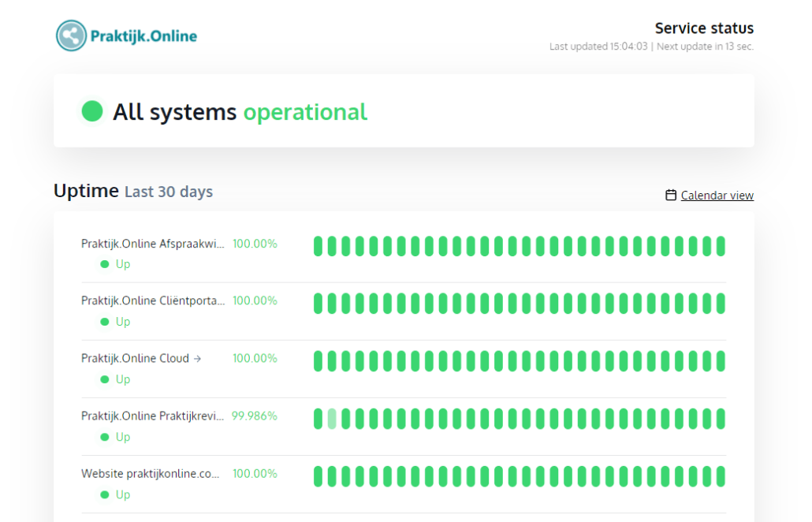The width and height of the screenshot is (812, 522).
Task: Click the Praktijk.Online wordmark text
Action: (x=143, y=36)
